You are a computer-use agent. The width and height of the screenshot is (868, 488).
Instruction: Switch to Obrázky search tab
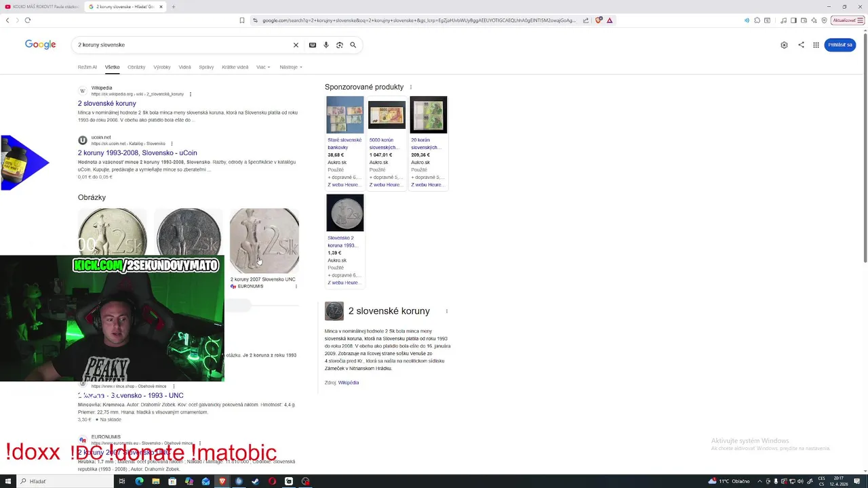[136, 67]
